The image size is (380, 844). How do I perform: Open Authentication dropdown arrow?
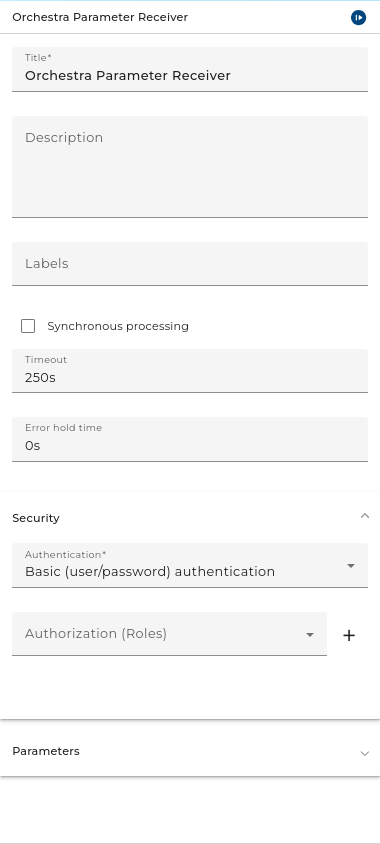(351, 566)
